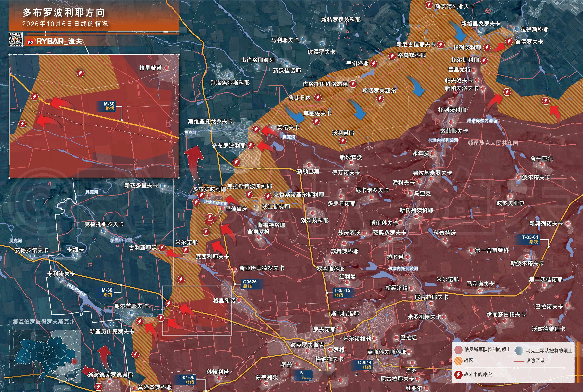Image resolution: width=583 pixels, height=392 pixels.
Task: Click the clash icon left of 克拉斯诺亚尔斯科耶
Action: [268, 196]
